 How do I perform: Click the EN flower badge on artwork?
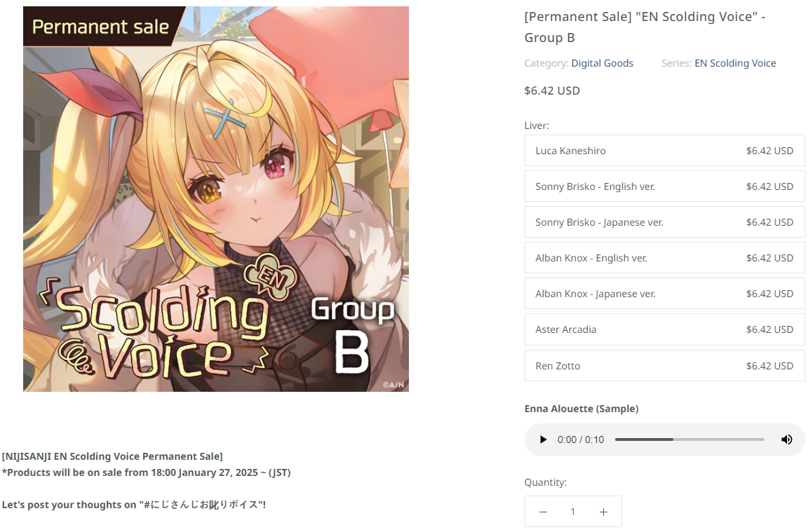[x=271, y=277]
